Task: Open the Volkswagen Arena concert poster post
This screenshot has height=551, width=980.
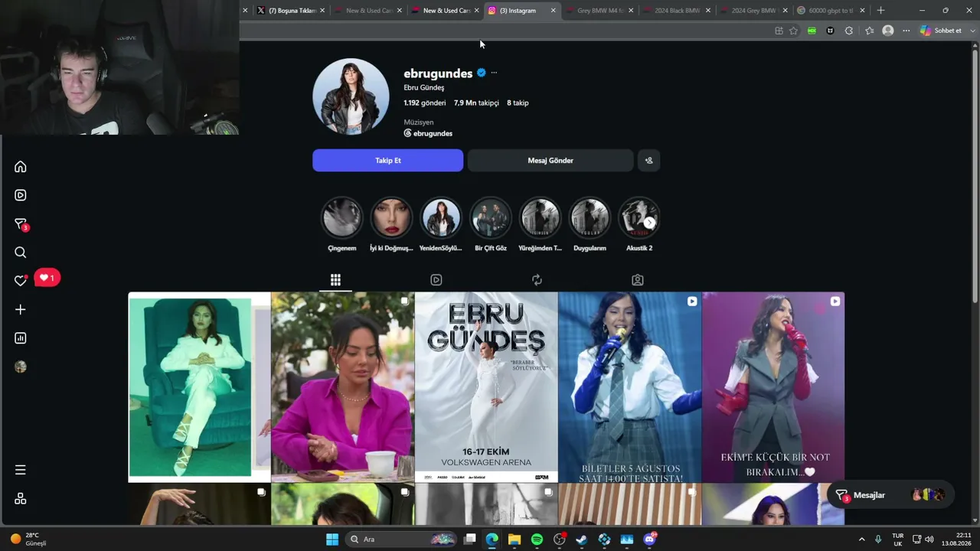Action: (x=486, y=387)
